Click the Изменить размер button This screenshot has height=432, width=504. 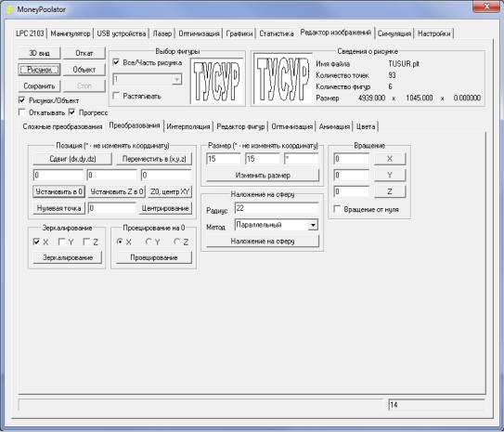tap(263, 176)
